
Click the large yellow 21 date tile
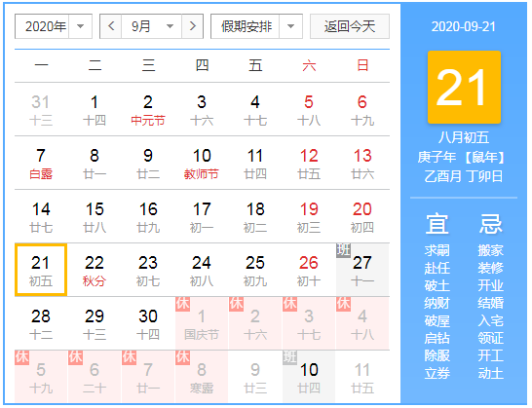pos(464,88)
